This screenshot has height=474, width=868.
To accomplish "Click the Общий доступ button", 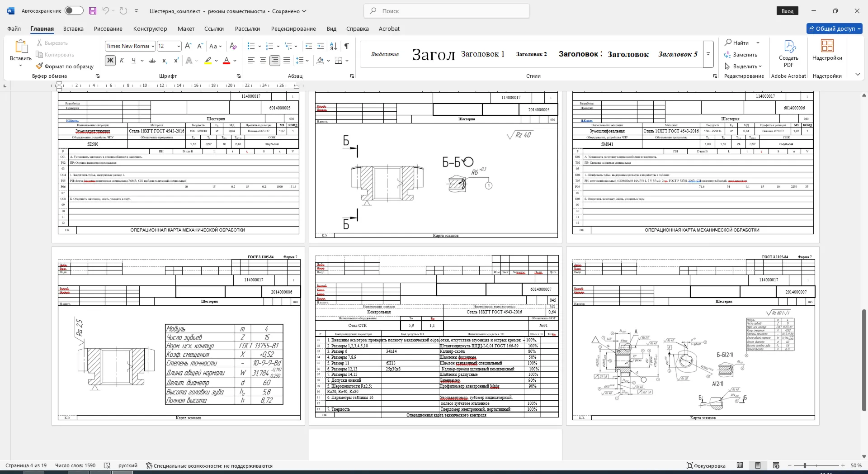I will click(x=835, y=28).
